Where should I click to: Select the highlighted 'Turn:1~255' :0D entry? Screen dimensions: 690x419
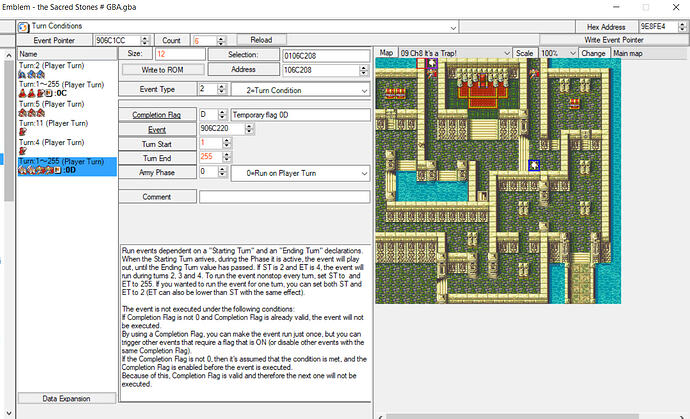67,166
